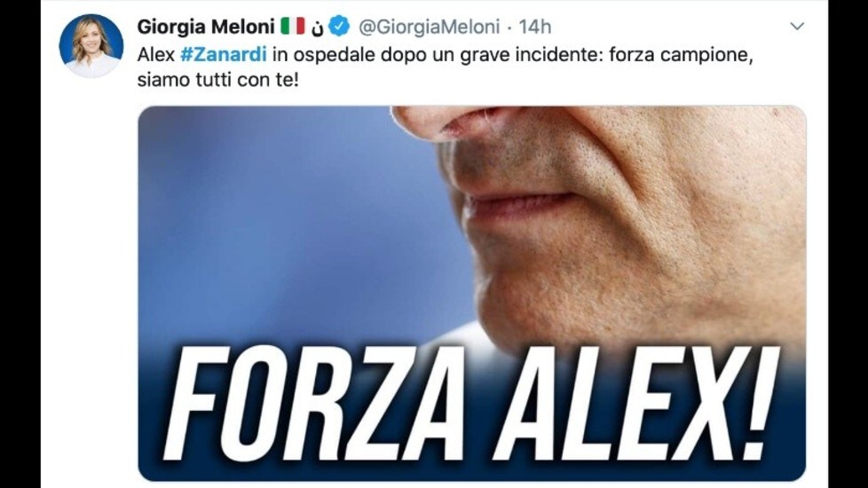Viewport: 868px width, 488px height.
Task: Click the Arabic letter nun symbol
Action: tap(317, 28)
